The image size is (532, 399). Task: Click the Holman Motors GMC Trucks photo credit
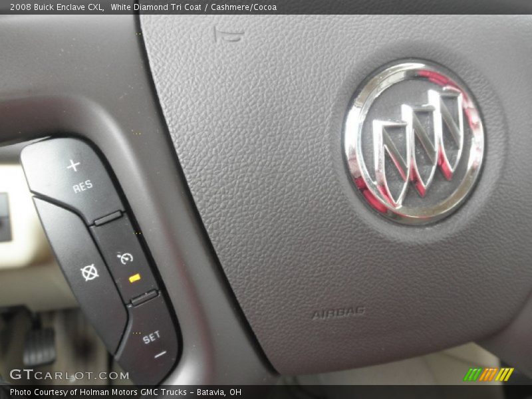[x=126, y=392]
